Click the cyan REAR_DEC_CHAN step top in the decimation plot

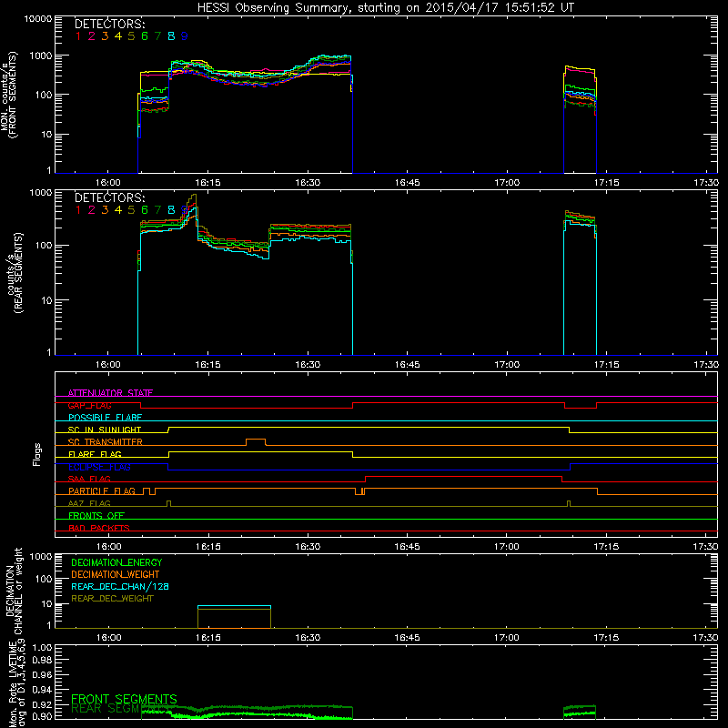click(x=234, y=606)
